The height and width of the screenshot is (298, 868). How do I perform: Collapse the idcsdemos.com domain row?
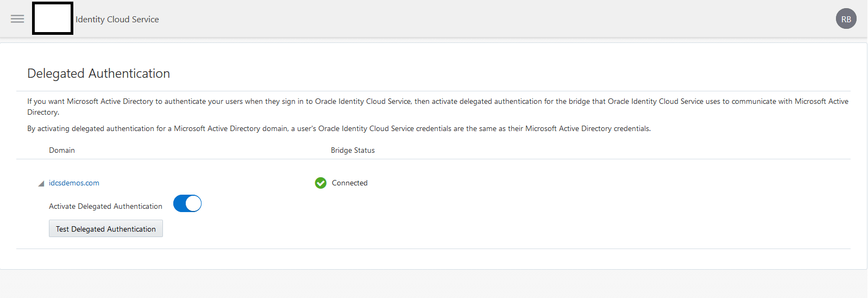coord(41,184)
